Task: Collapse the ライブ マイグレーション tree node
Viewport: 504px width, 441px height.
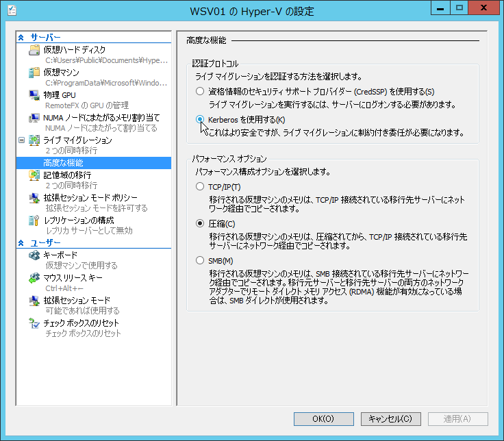Action: coord(21,140)
